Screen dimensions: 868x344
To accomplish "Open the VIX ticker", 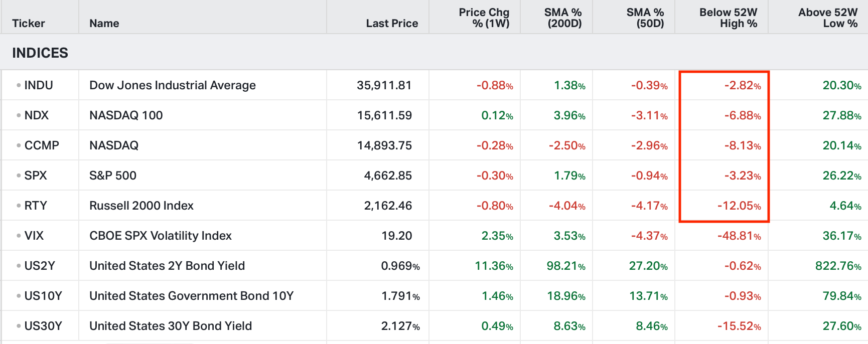I will [34, 236].
